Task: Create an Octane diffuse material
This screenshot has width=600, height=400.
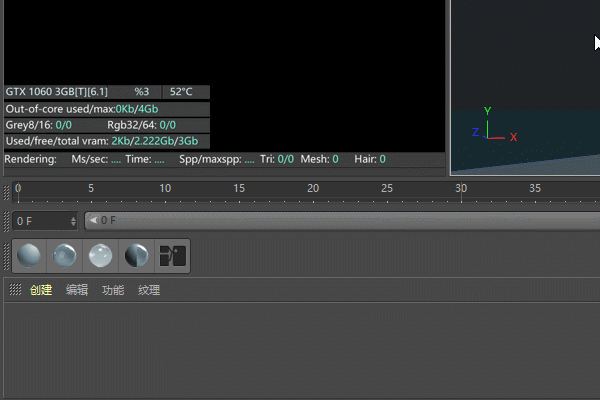Action: click(29, 256)
